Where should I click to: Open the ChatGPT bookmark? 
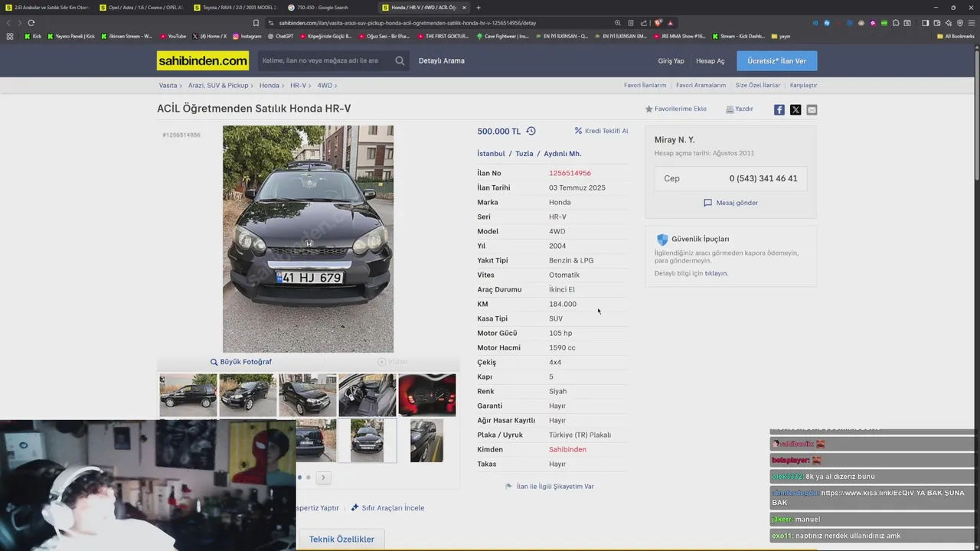tap(280, 36)
